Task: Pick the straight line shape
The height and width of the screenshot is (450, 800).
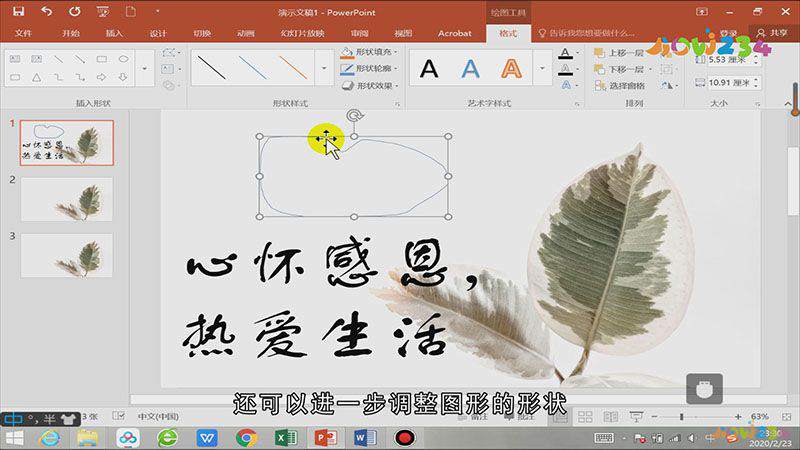Action: click(59, 59)
